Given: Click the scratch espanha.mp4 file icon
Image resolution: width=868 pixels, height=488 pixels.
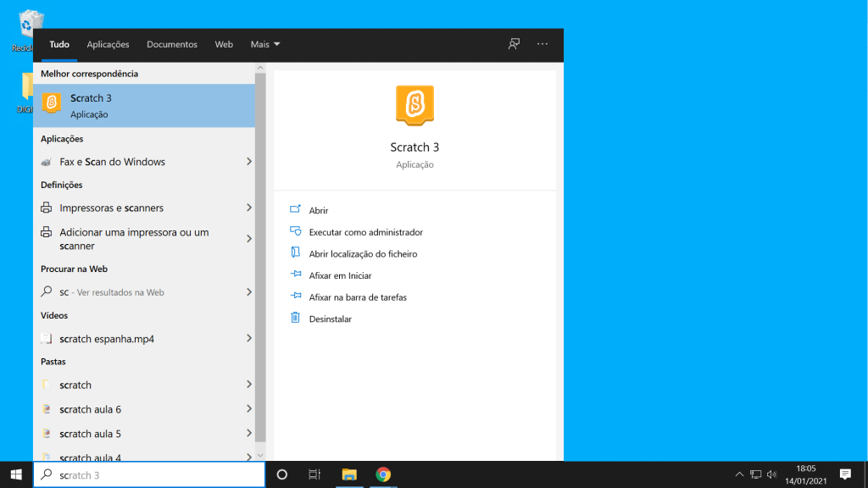Looking at the screenshot, I should [x=47, y=338].
